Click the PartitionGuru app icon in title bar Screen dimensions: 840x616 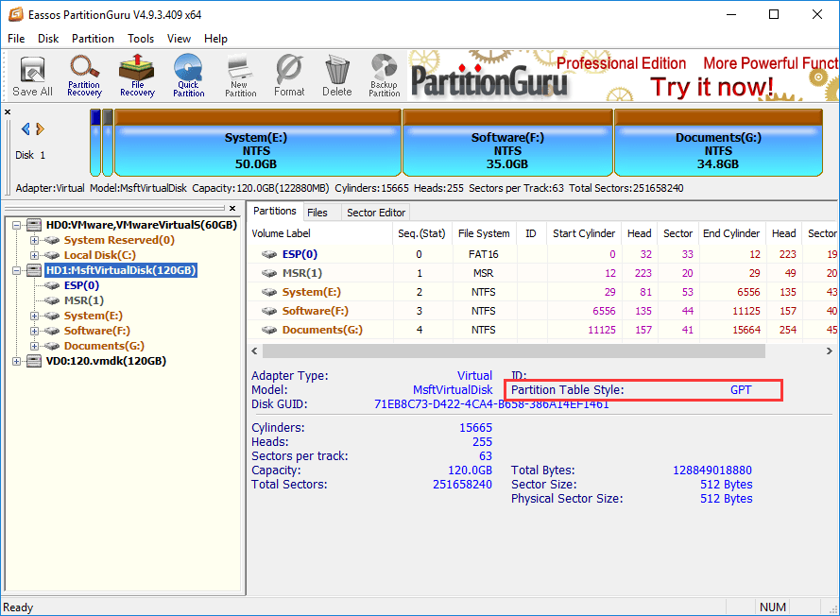point(15,14)
